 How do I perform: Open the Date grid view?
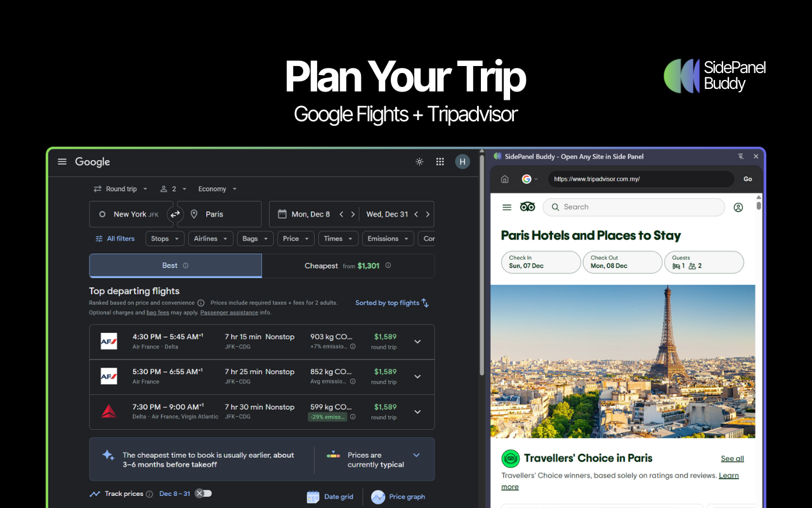(330, 497)
